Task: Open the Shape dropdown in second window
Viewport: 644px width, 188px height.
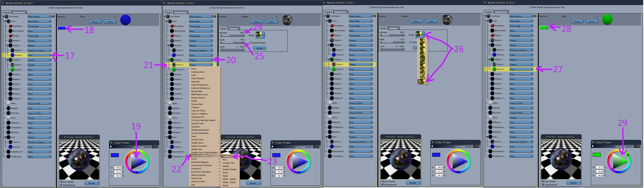Action: 260,35
